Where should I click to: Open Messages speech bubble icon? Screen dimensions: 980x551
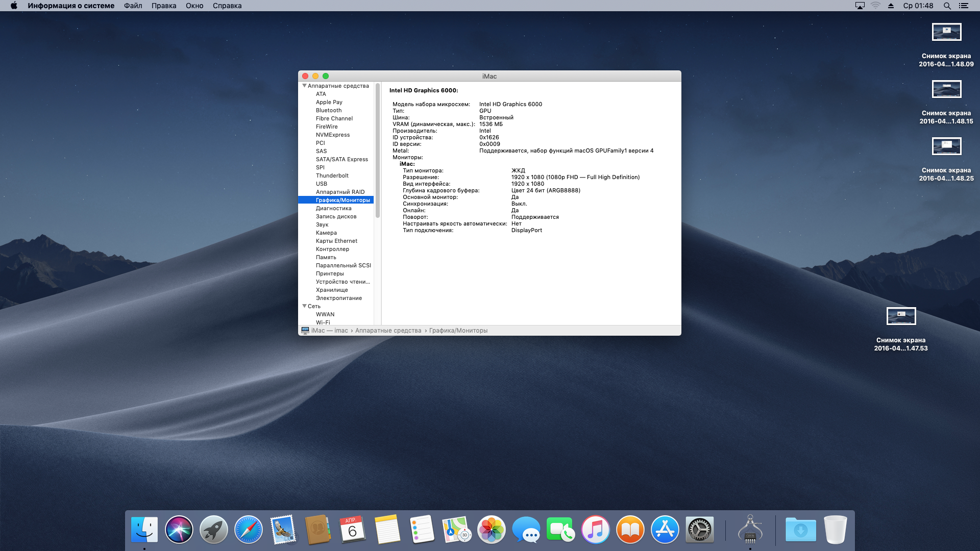point(526,530)
